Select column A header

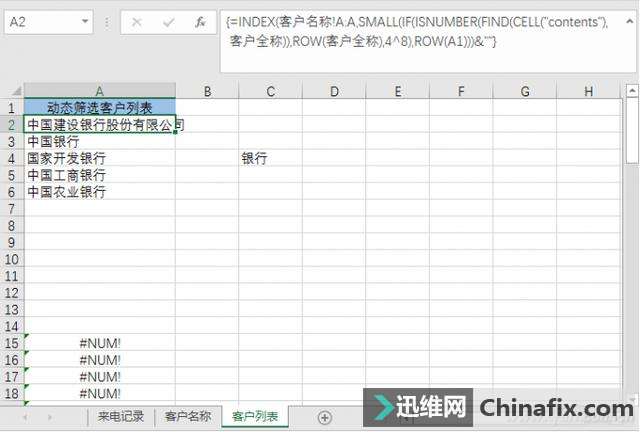[100, 91]
